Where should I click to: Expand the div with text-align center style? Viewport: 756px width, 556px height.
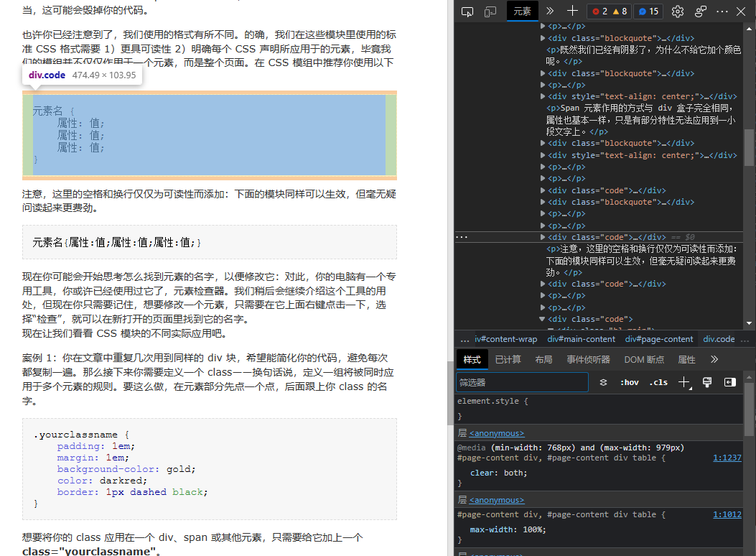coord(543,96)
